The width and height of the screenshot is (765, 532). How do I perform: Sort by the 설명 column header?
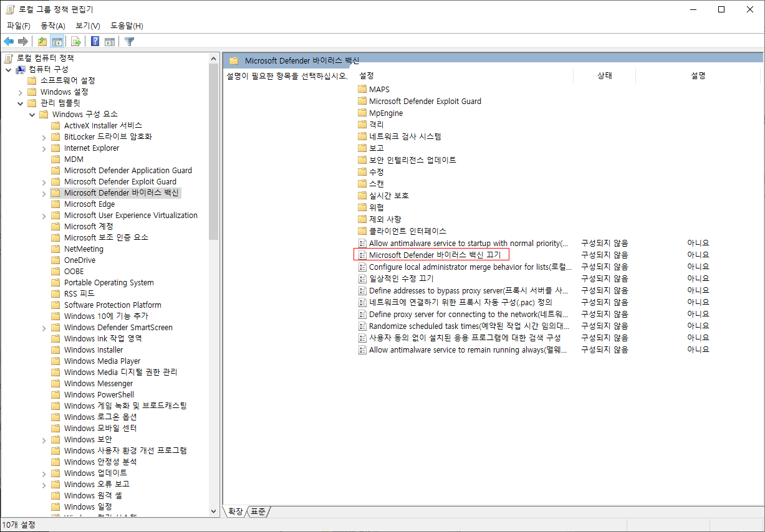698,75
